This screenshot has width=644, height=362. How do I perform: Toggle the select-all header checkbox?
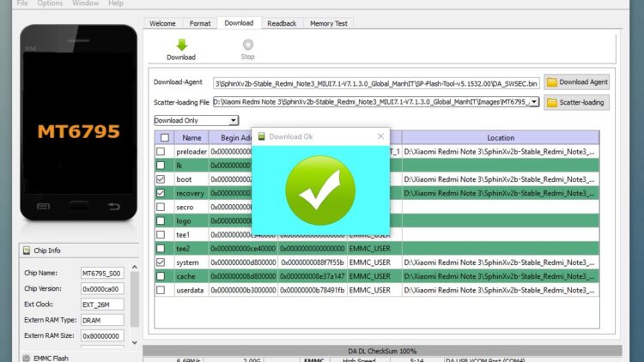pos(163,137)
